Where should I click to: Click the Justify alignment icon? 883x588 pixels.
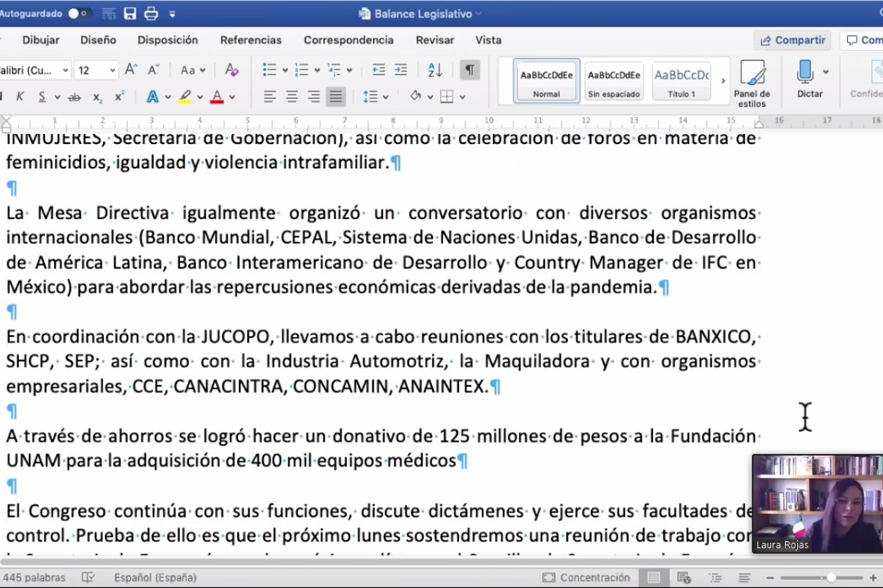coord(335,97)
